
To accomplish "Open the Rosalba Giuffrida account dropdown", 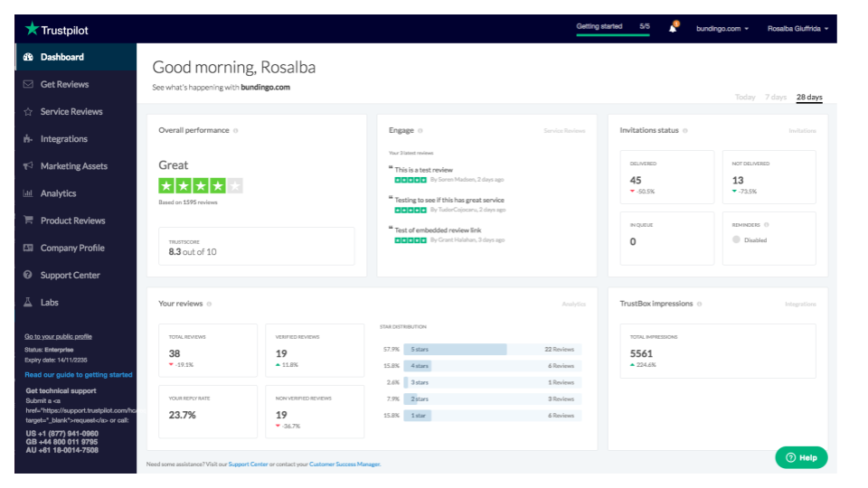I will click(x=797, y=28).
